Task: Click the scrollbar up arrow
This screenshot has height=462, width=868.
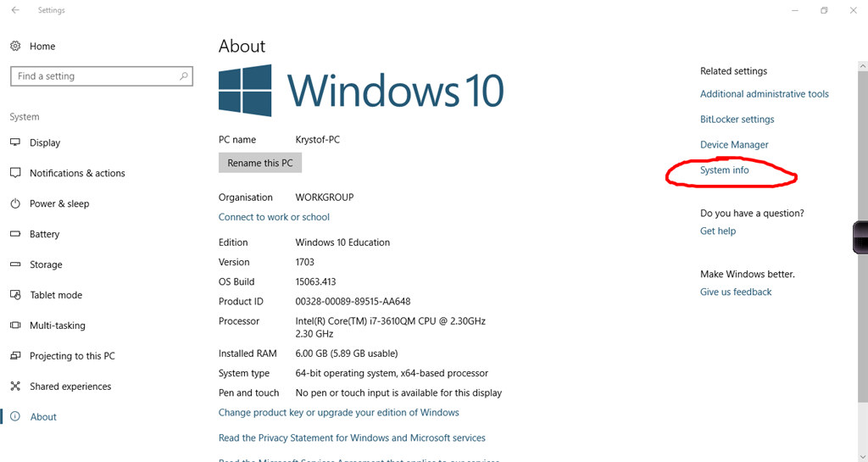Action: tap(863, 66)
